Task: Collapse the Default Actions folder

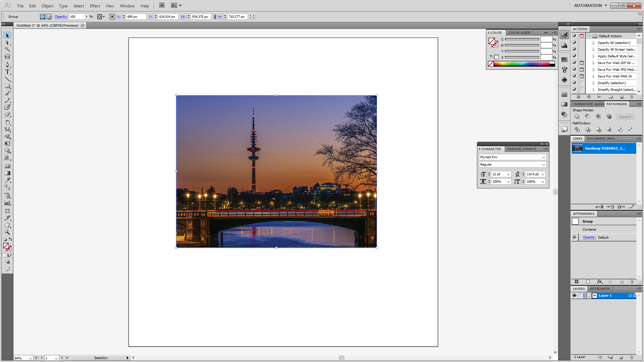Action: click(589, 36)
